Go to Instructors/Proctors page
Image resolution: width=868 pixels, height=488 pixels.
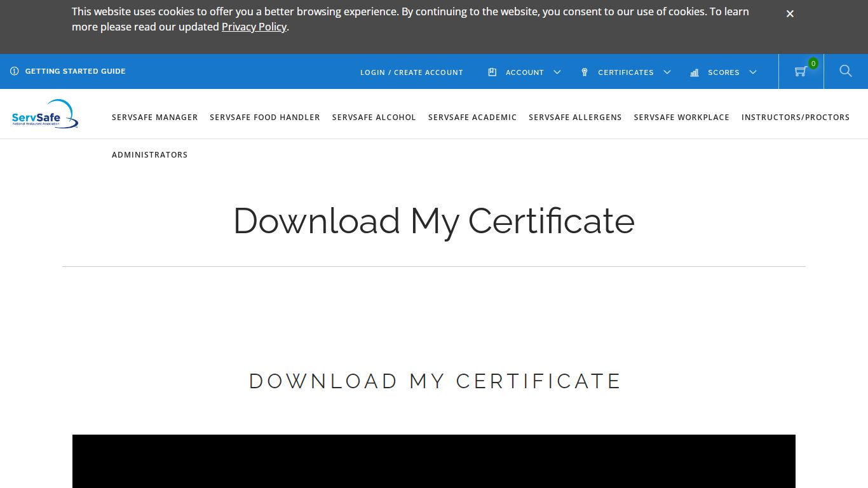(x=796, y=118)
